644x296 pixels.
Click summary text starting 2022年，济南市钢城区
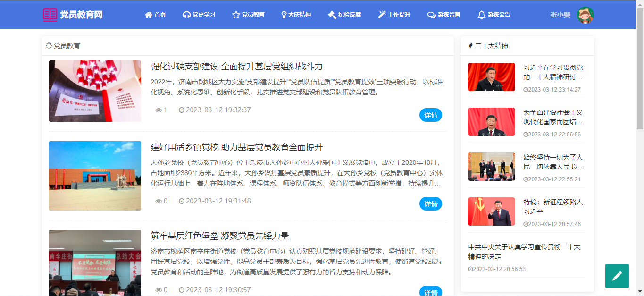coord(297,87)
